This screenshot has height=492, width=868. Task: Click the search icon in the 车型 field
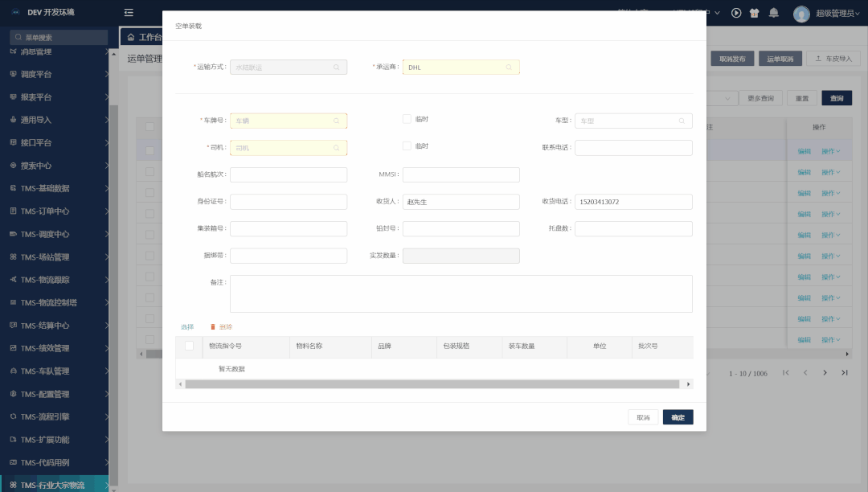(x=682, y=121)
